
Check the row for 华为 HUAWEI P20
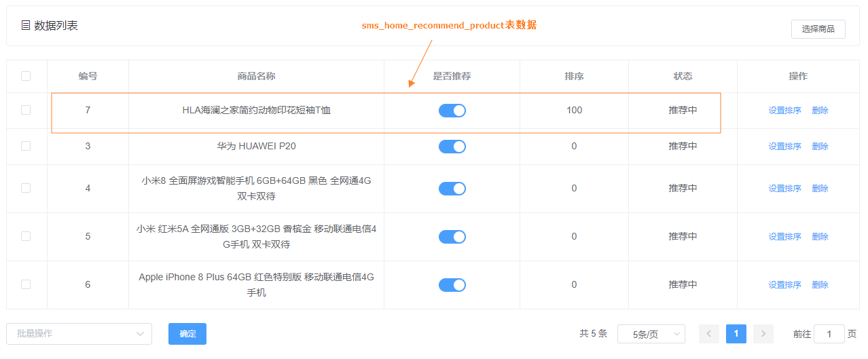pos(26,146)
